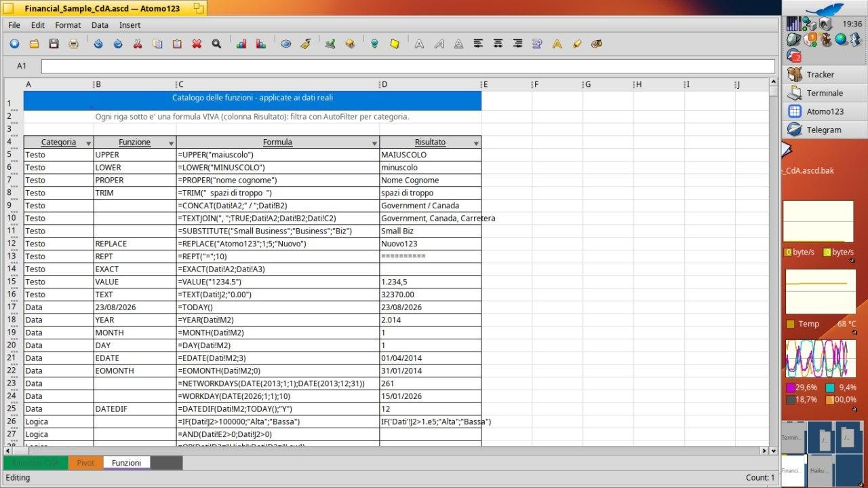Click the Cut scissors icon
868x488 pixels.
(138, 43)
